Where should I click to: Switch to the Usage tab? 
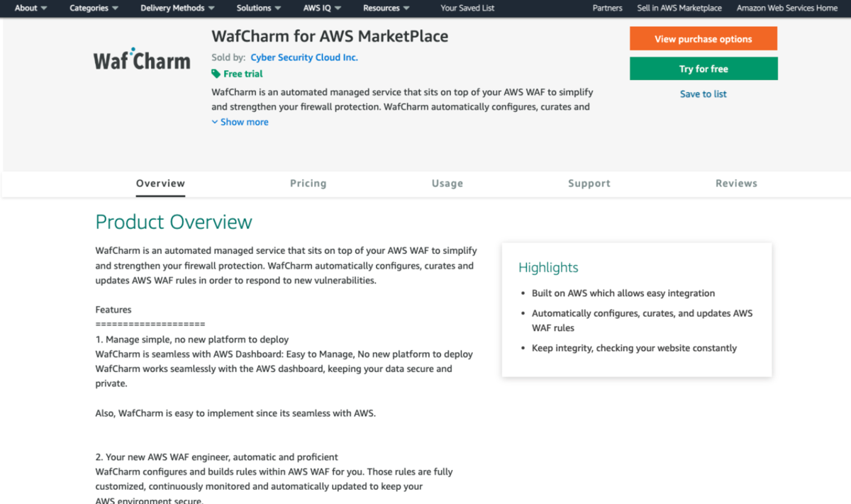[447, 183]
